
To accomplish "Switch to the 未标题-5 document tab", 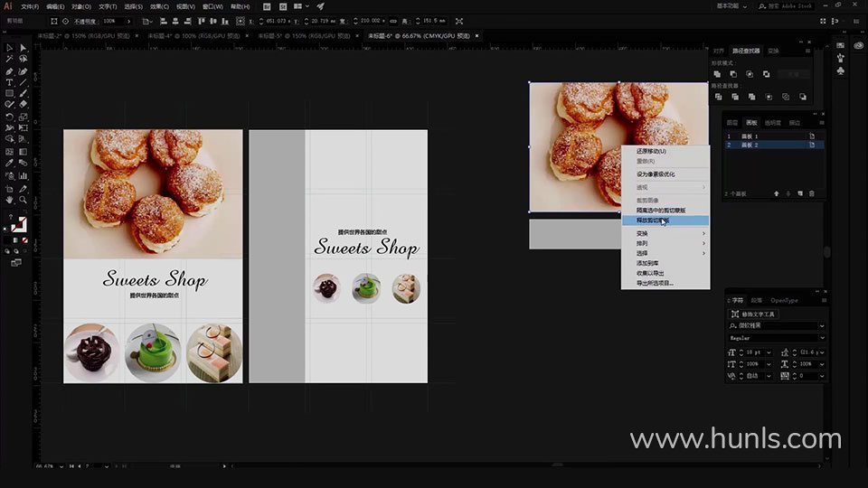I will 304,36.
